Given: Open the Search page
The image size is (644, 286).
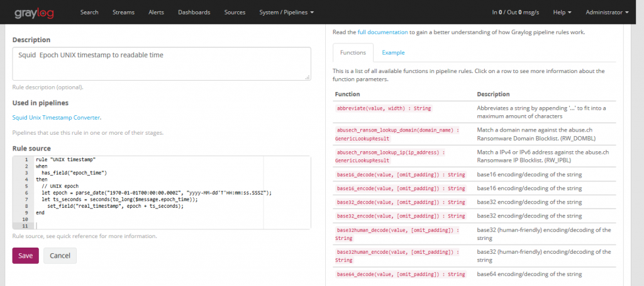Looking at the screenshot, I should coord(89,13).
